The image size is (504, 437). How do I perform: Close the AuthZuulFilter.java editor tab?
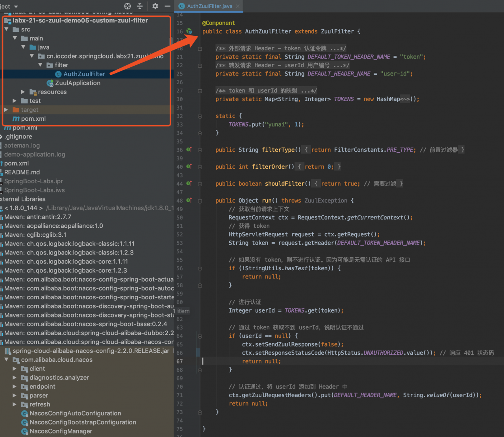click(x=237, y=6)
